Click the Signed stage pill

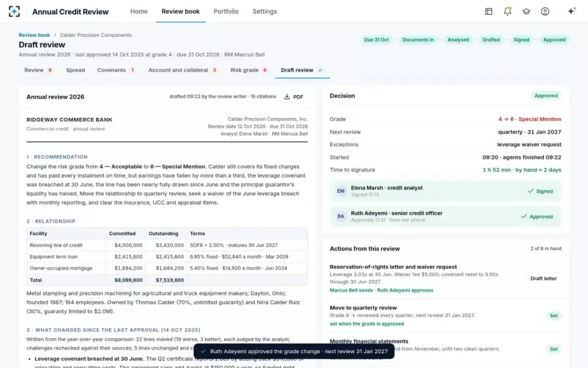[521, 40]
